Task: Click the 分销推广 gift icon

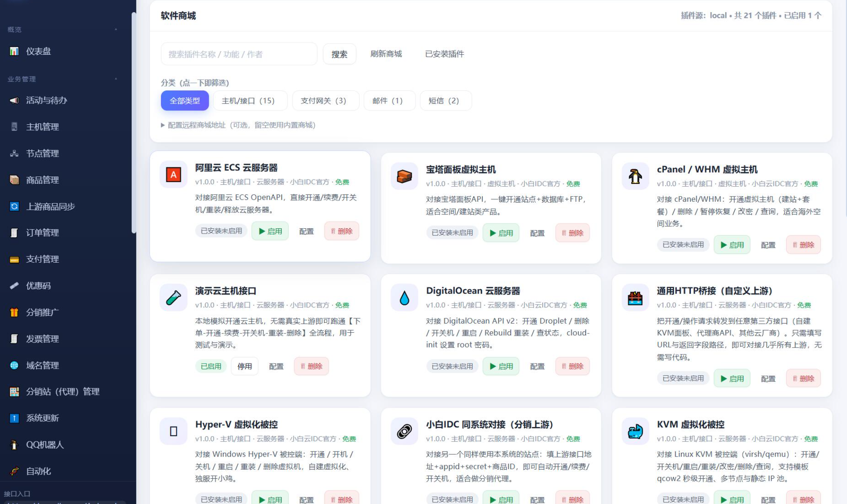Action: point(14,312)
